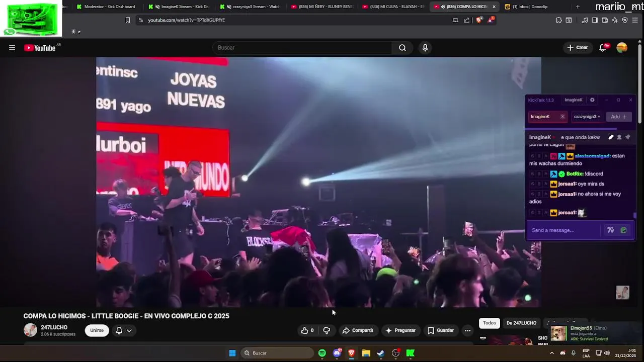Toggle the browser sidebar panel icon

pos(595,20)
